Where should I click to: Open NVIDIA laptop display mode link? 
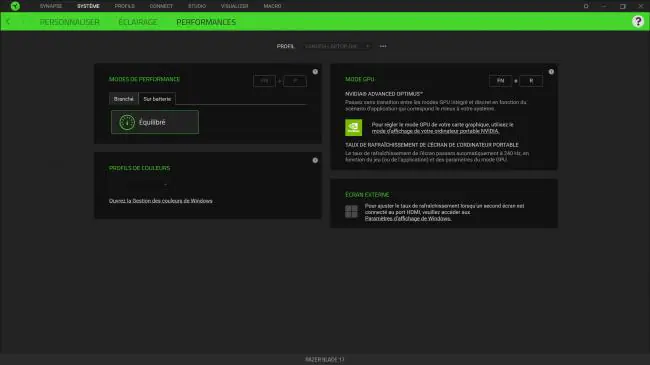435,131
